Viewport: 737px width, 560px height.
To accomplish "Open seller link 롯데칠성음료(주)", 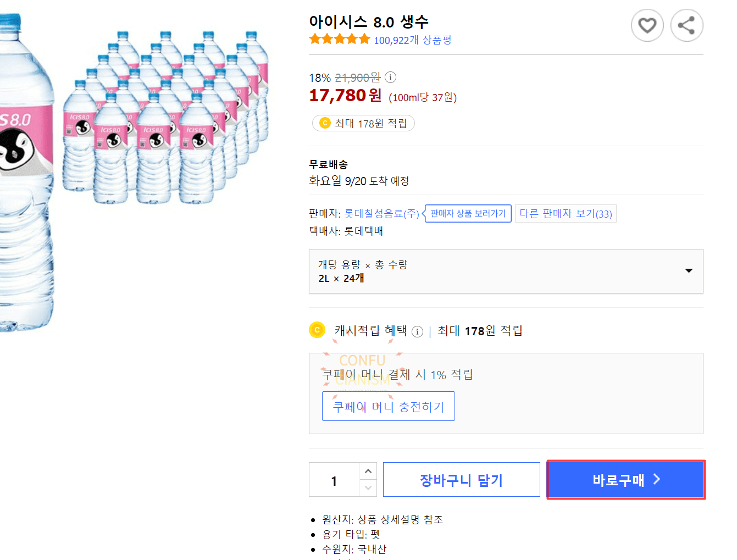I will (381, 214).
